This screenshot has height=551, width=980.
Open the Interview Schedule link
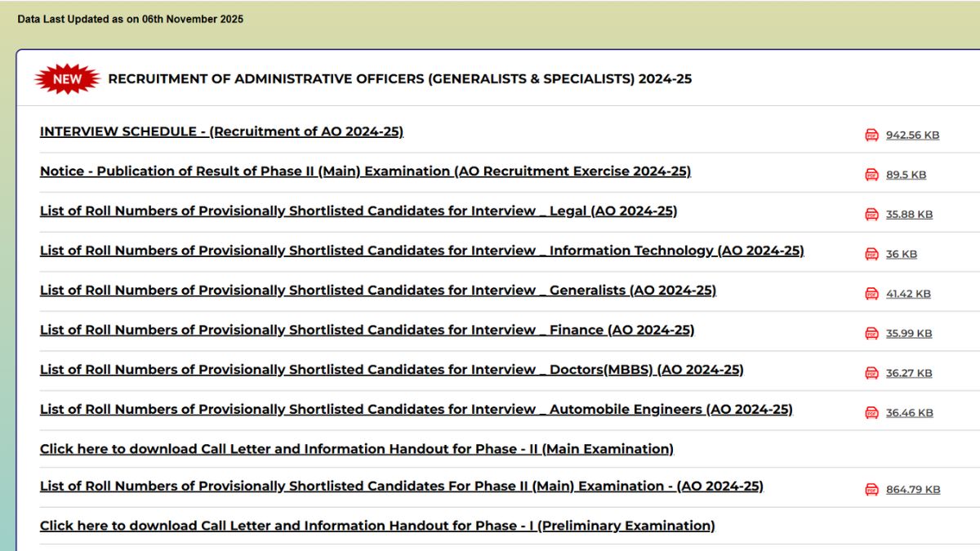[221, 131]
